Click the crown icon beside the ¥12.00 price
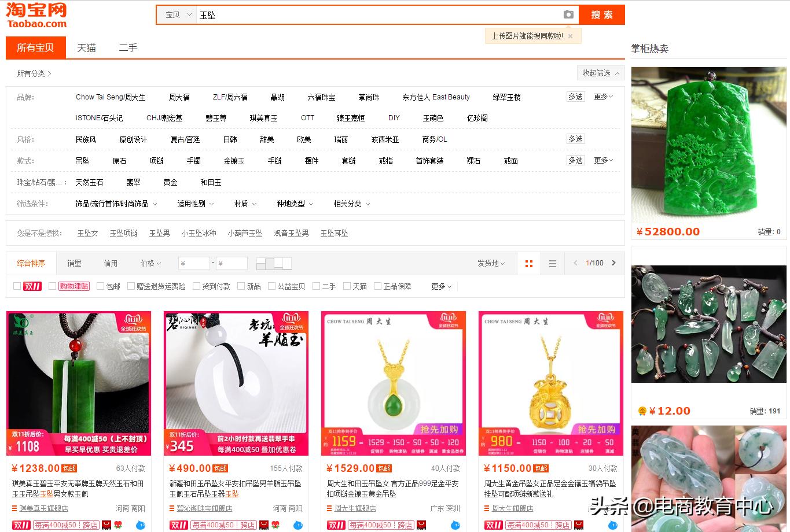This screenshot has height=532, width=790. pyautogui.click(x=642, y=411)
